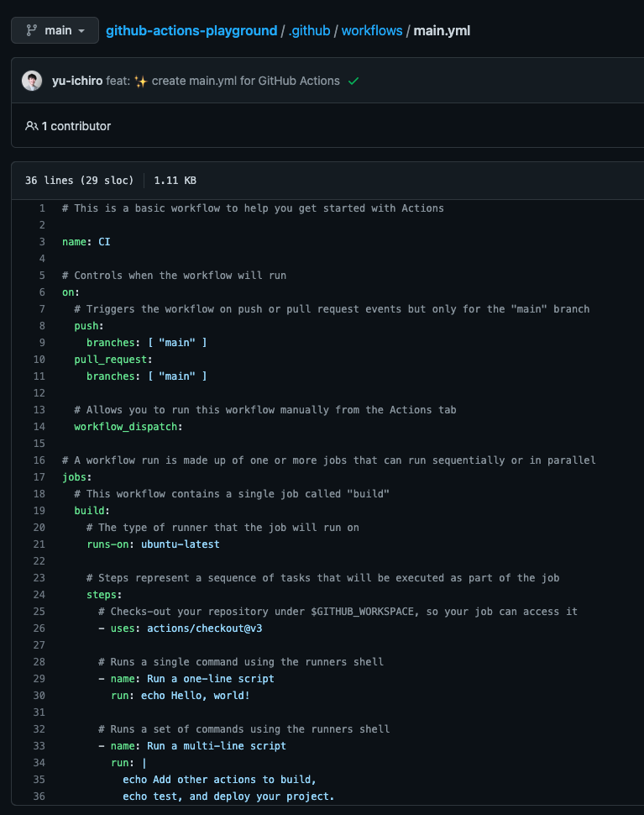Click line number 3 beside 'name: CI'
The width and height of the screenshot is (644, 815).
41,241
